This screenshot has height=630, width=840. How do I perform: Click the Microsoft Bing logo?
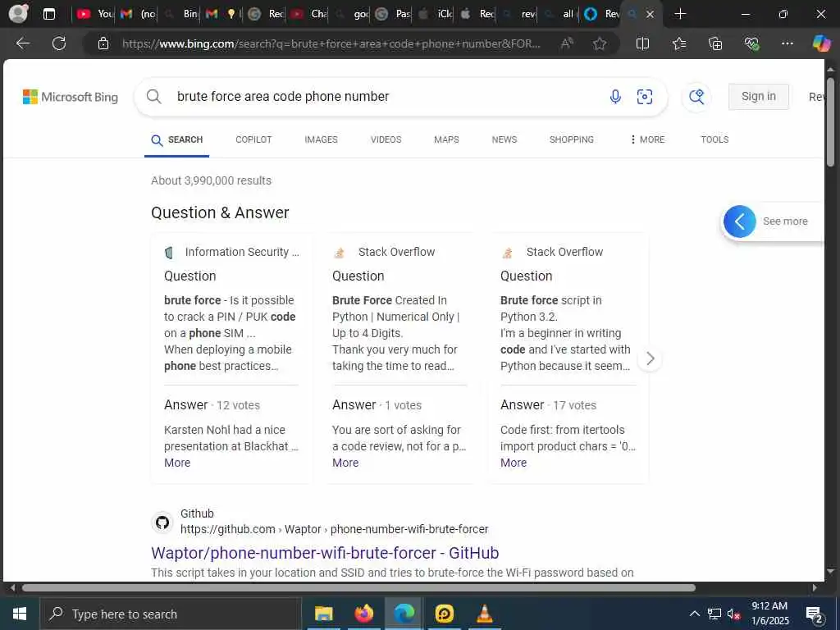(x=71, y=97)
